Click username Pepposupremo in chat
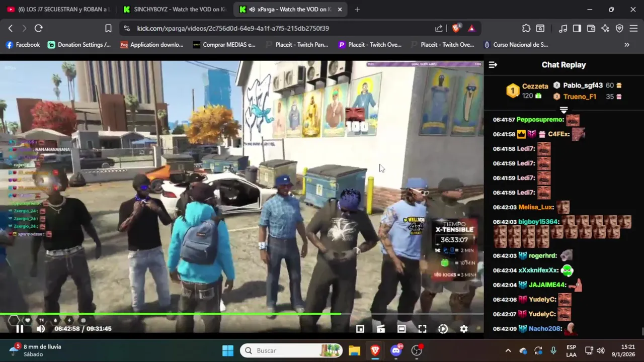644x362 pixels. point(539,120)
